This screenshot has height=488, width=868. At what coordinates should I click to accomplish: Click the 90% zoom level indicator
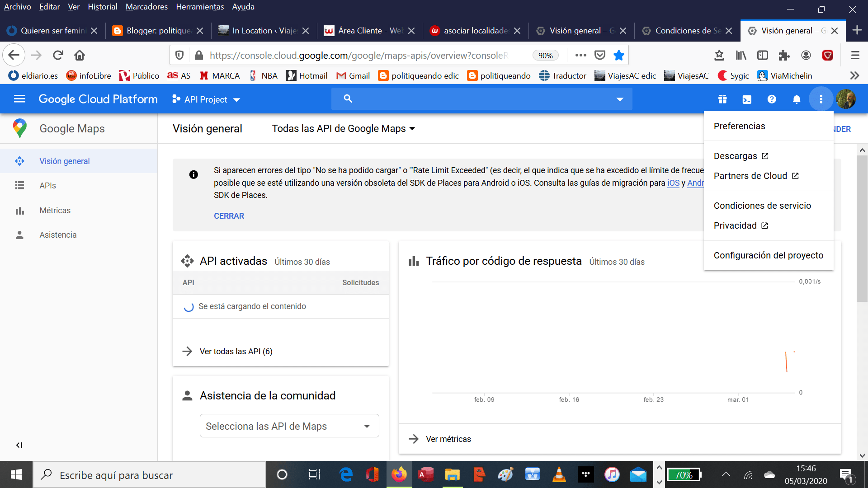[x=545, y=55]
